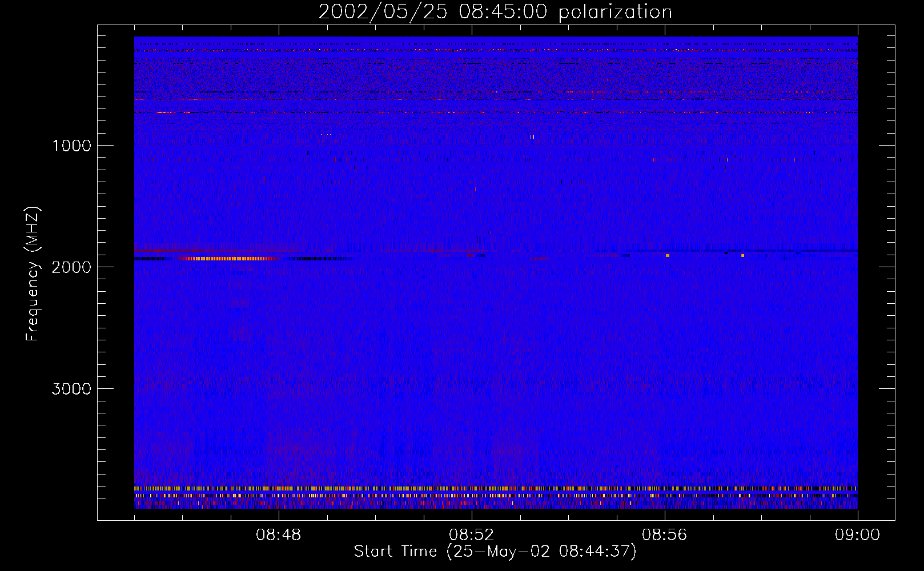This screenshot has height=571, width=924.
Task: Click the 'Frequency (MHZ)' axis label
Action: coord(32,274)
